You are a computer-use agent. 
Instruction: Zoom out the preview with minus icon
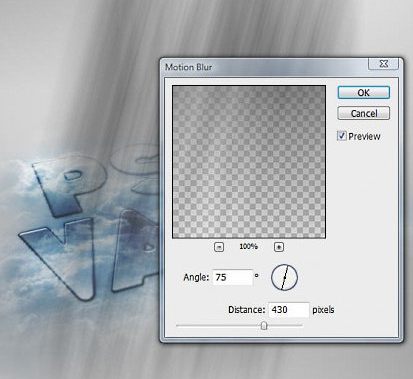tap(219, 247)
